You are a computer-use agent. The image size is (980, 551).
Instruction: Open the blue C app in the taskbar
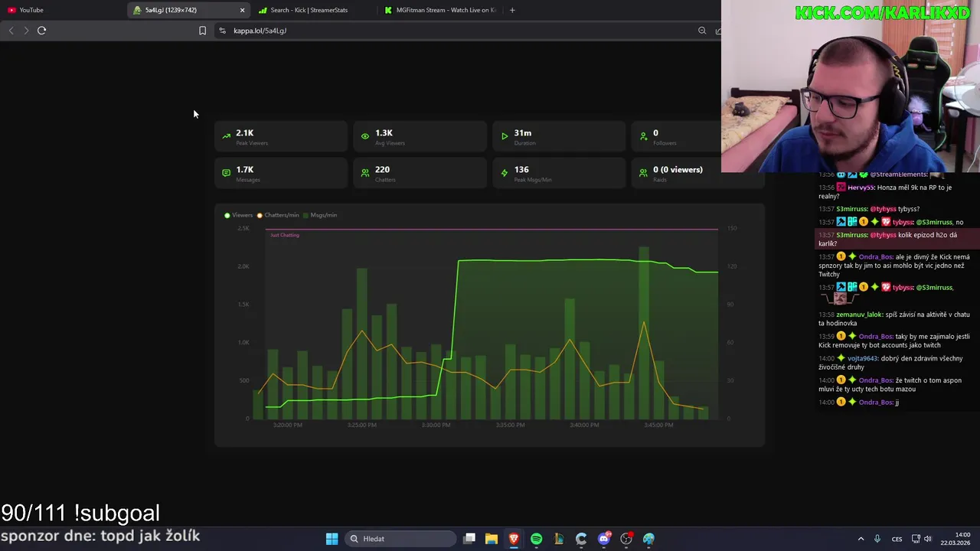581,539
